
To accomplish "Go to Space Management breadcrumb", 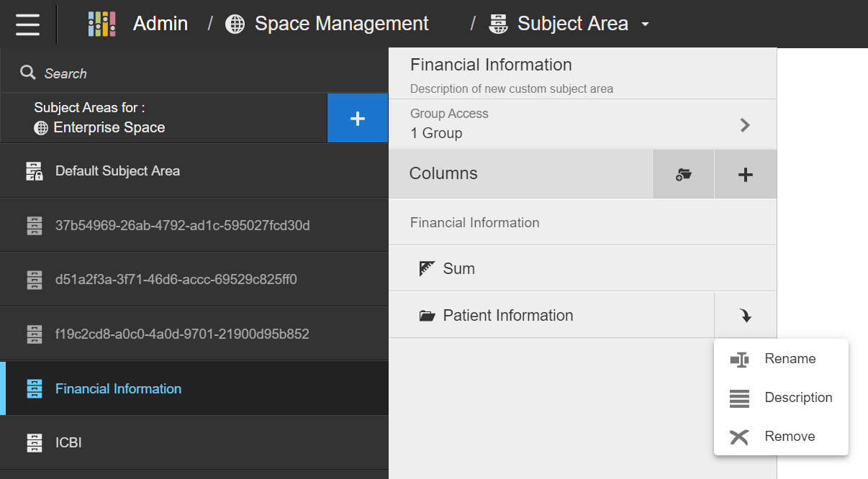I will [x=341, y=24].
